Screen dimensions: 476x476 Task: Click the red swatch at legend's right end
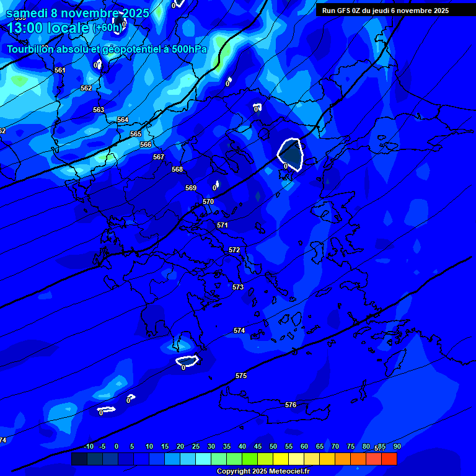(389, 459)
